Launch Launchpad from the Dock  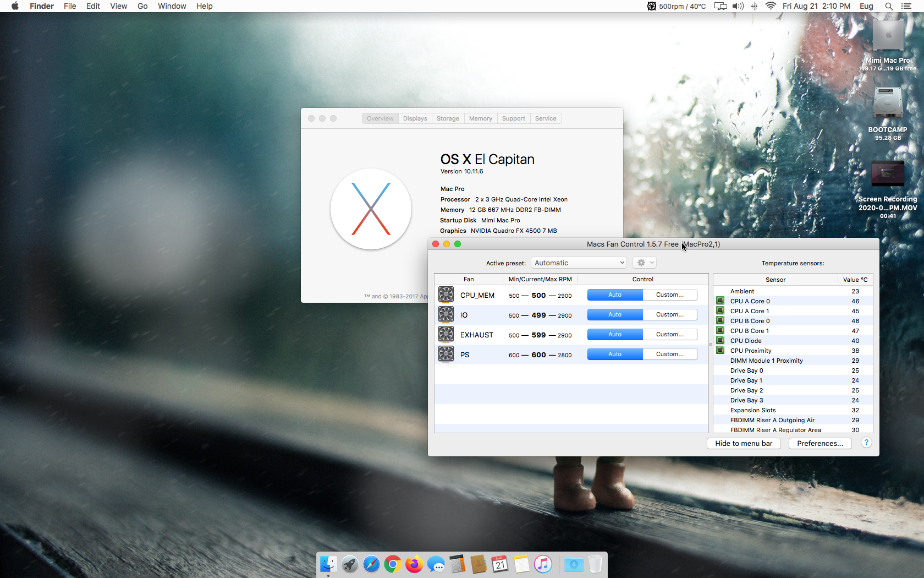pos(350,564)
